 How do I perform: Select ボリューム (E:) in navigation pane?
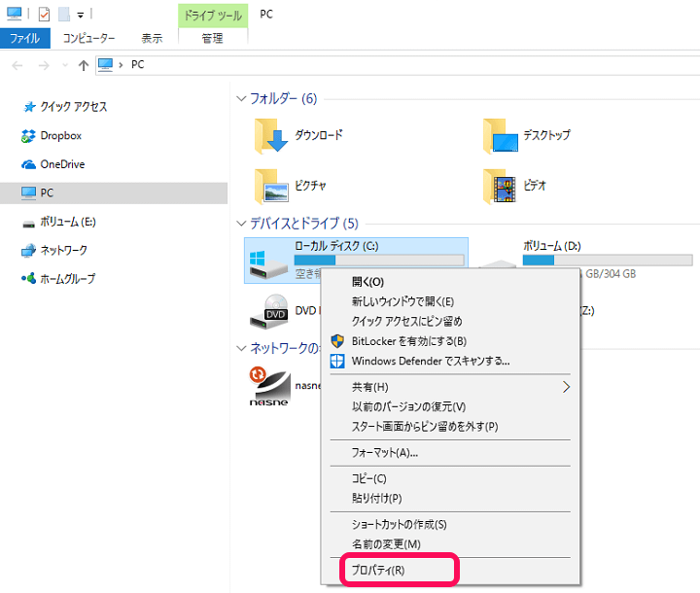[68, 222]
